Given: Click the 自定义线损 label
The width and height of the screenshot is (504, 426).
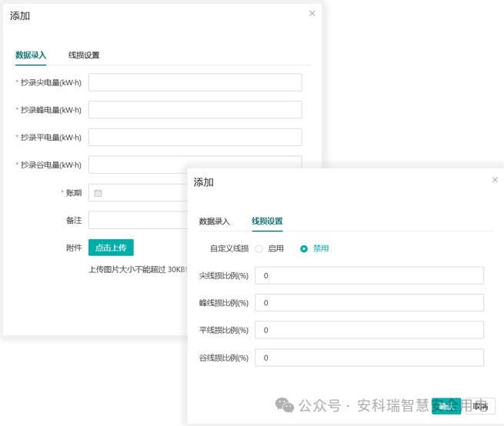Looking at the screenshot, I should coord(229,248).
